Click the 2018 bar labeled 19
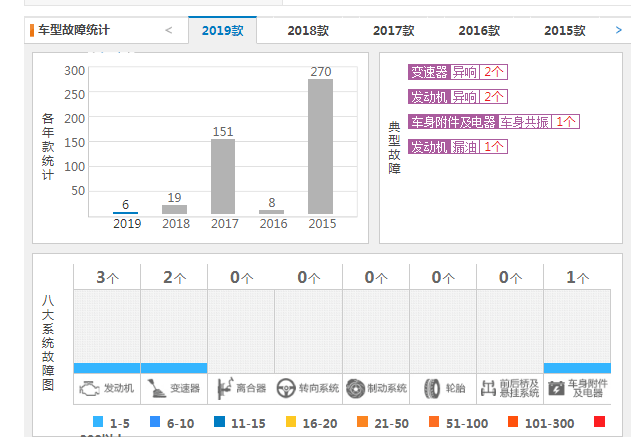The height and width of the screenshot is (437, 631). (x=174, y=209)
